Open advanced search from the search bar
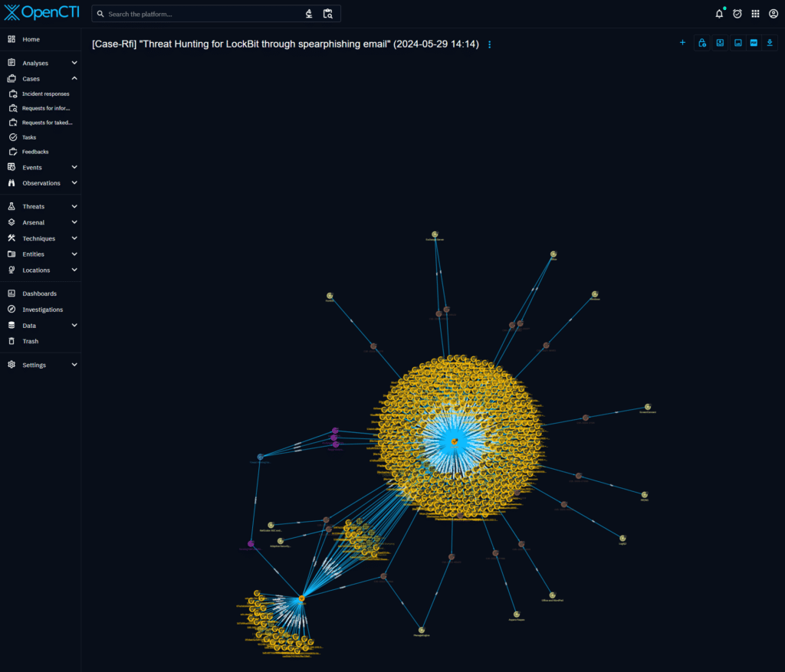Viewport: 785px width, 672px height. point(328,13)
